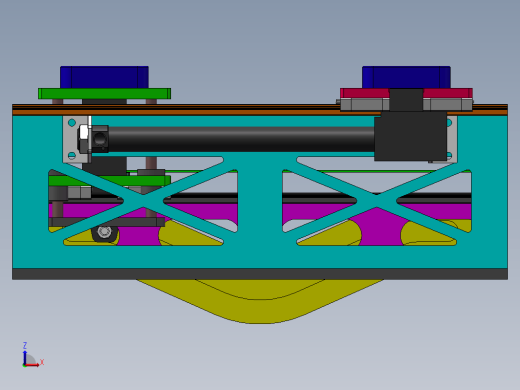Pick the large black block at rod's right end
This screenshot has height=390, width=520.
(410, 137)
